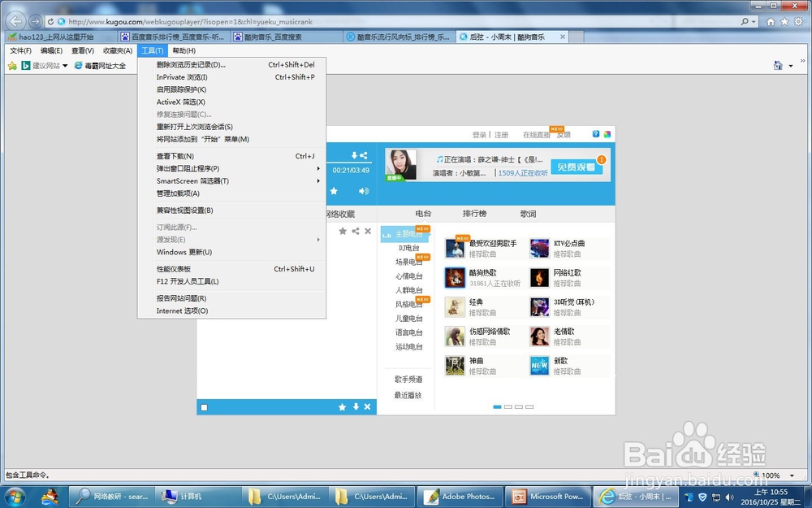This screenshot has height=508, width=812.
Task: Select InPrivate 浏览 menu entry
Action: point(231,77)
